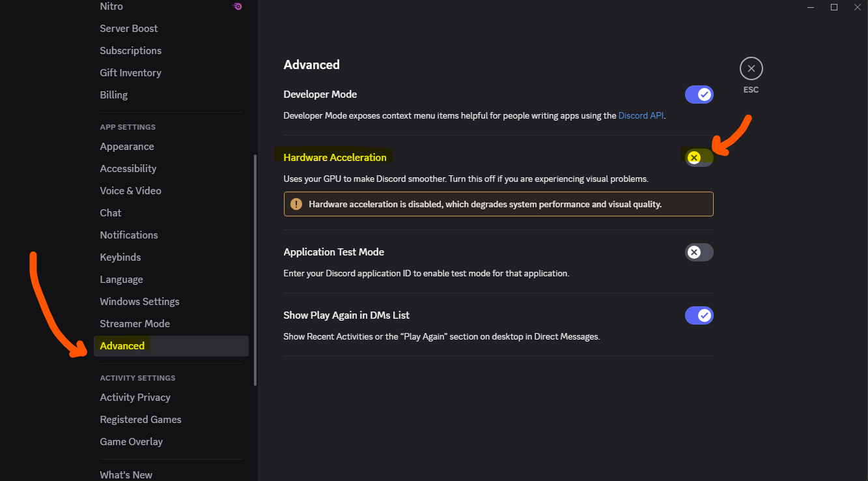Image resolution: width=868 pixels, height=481 pixels.
Task: Click the Application Test Mode label
Action: tap(334, 252)
